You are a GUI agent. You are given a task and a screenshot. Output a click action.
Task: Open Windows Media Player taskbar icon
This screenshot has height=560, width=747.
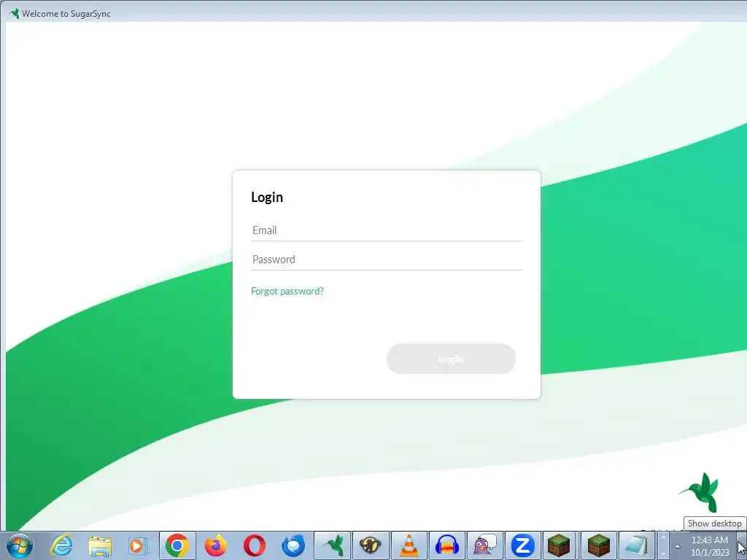pos(138,545)
